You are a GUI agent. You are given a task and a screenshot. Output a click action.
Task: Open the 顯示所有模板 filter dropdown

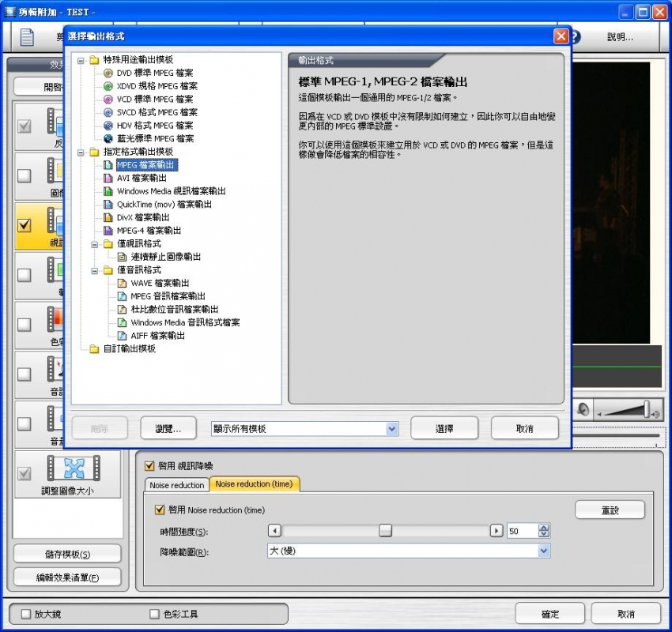coord(391,428)
